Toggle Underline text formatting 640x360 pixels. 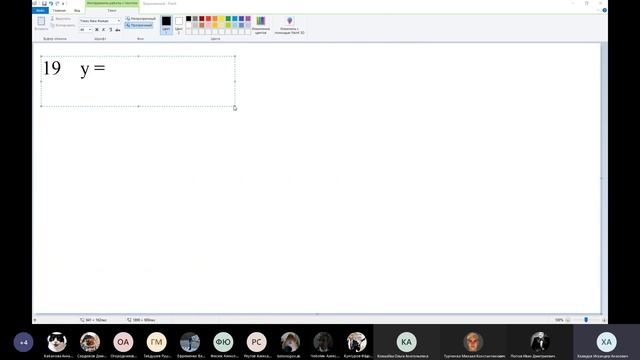110,30
